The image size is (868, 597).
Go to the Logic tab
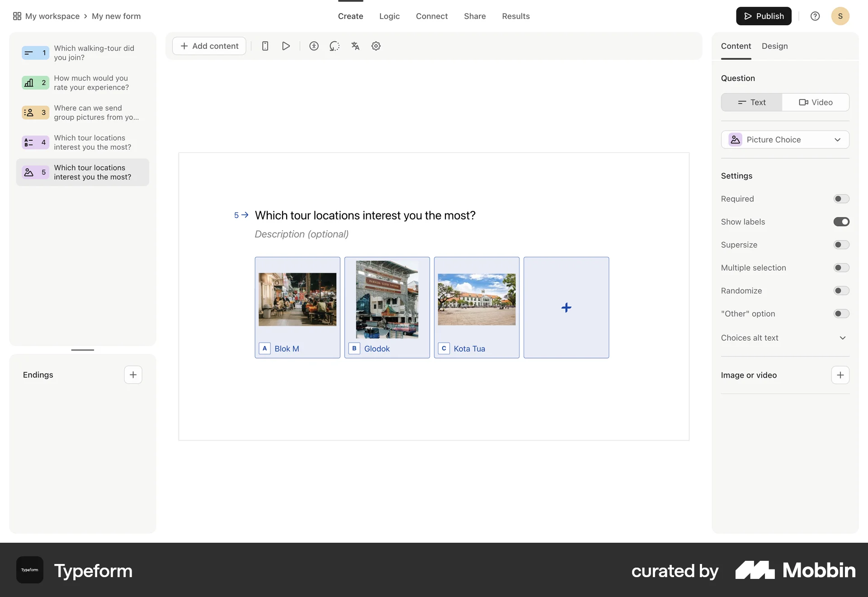tap(389, 16)
